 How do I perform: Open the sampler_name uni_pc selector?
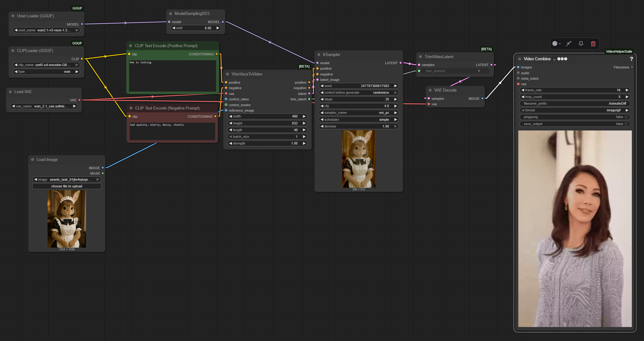pos(359,113)
